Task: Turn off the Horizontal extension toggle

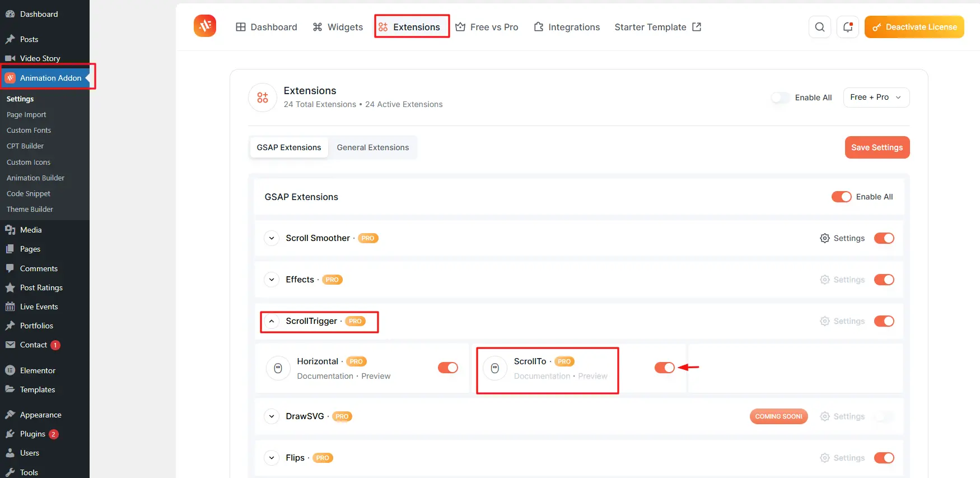Action: pos(447,368)
